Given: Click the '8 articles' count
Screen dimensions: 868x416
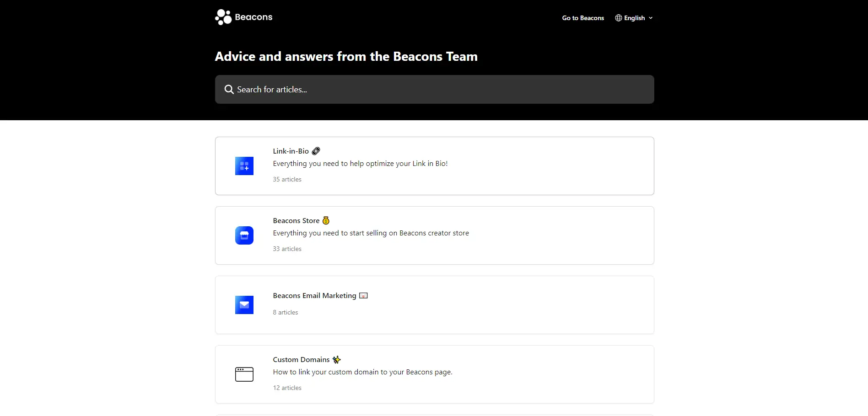Looking at the screenshot, I should 286,312.
